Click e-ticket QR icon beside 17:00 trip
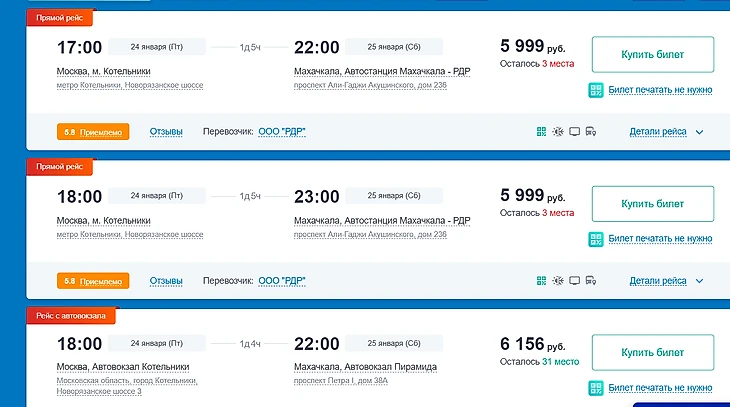This screenshot has width=730, height=407. 596,90
